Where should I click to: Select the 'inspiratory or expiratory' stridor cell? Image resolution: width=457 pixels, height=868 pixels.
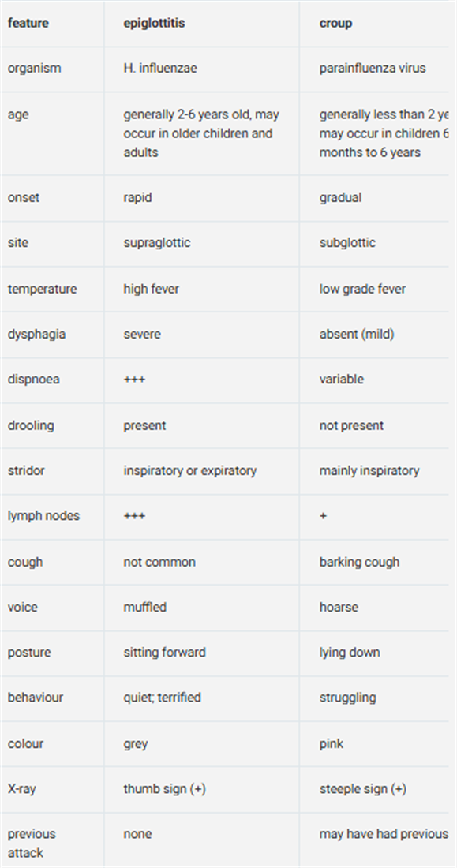tap(190, 470)
